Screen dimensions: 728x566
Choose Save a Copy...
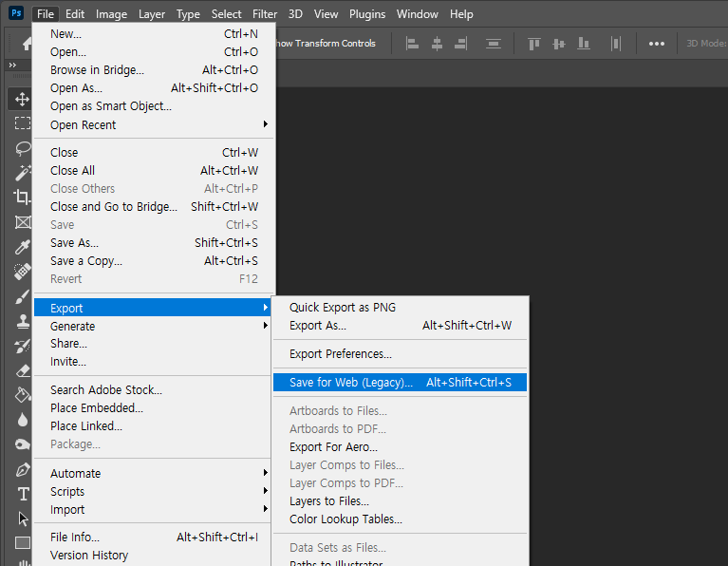(x=154, y=261)
